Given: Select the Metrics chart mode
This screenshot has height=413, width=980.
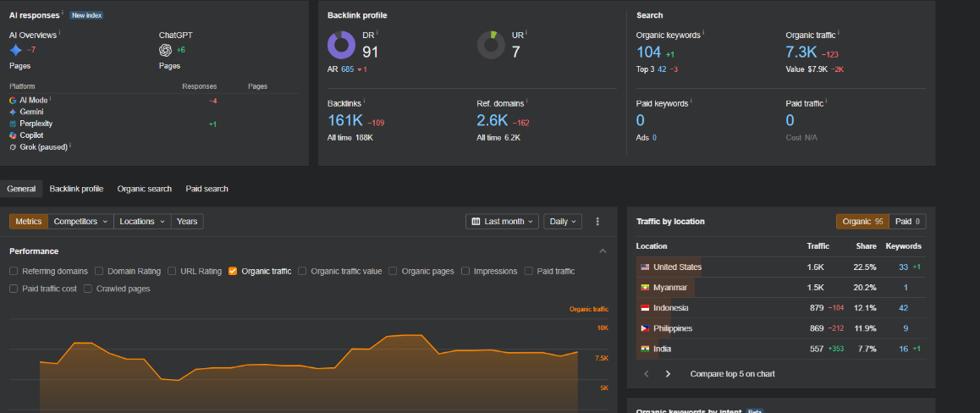Looking at the screenshot, I should 29,221.
